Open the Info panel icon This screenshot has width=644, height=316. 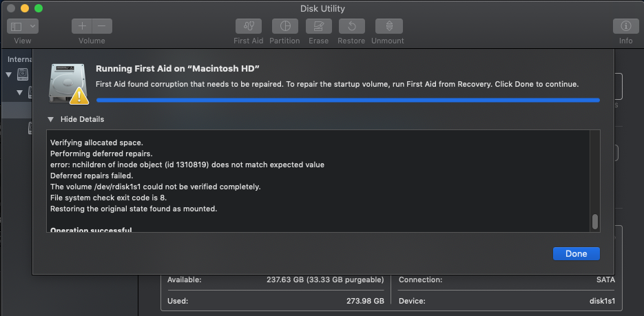point(625,26)
